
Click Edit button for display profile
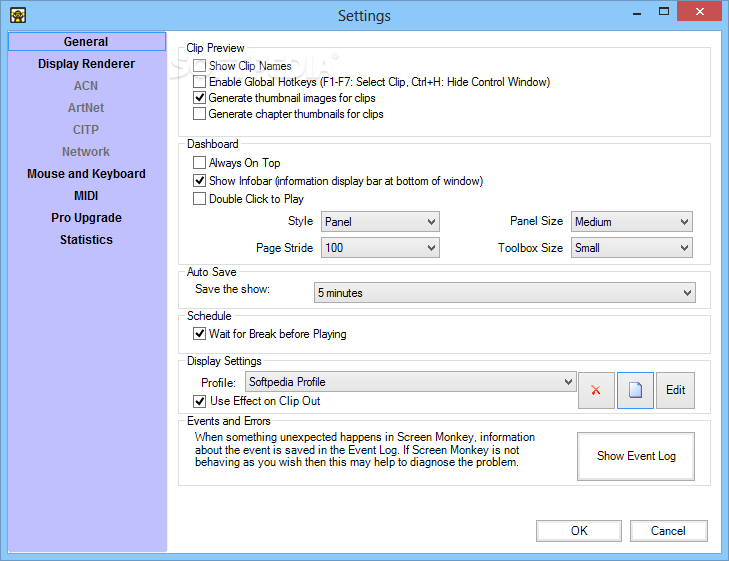coord(676,390)
